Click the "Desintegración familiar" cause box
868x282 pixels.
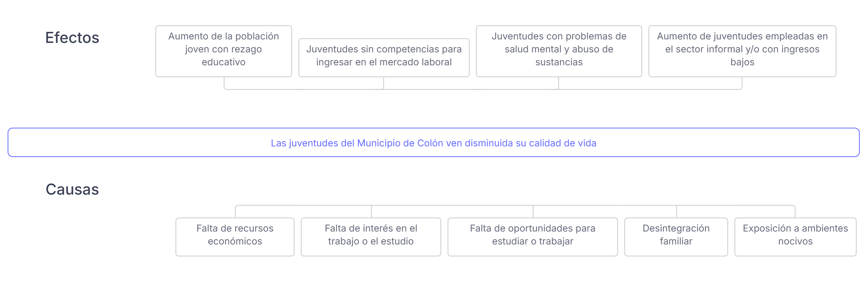[676, 236]
